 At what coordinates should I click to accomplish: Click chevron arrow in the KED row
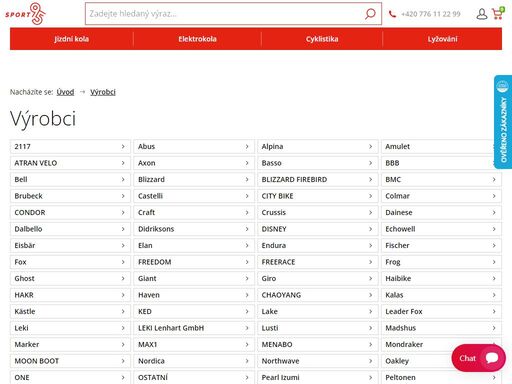pos(247,311)
